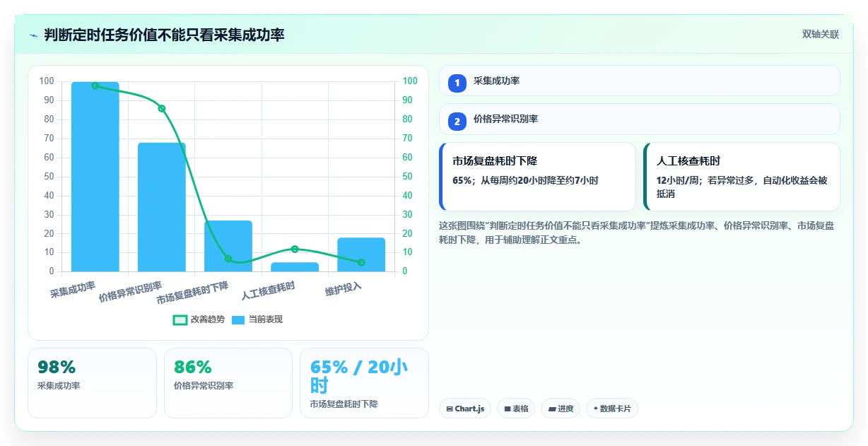Screen dimensions: 868x446
Task: Click the trend line point above 采集成功率
Action: 95,86
